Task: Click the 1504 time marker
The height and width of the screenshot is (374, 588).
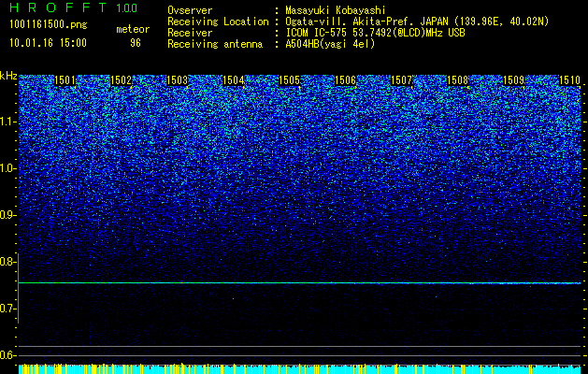Action: click(234, 80)
